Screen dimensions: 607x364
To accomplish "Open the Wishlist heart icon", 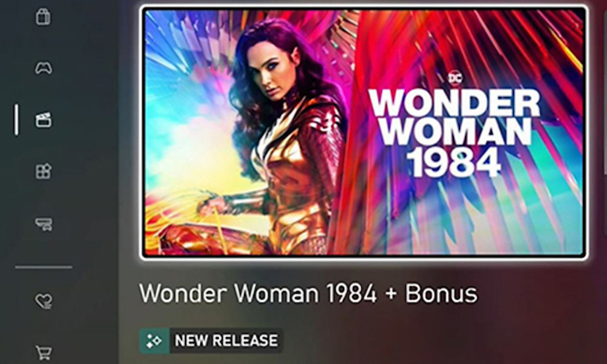I will click(43, 301).
